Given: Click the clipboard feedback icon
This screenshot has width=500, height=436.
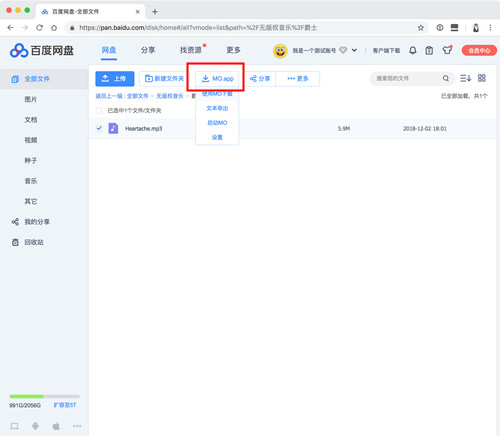Looking at the screenshot, I should click(x=429, y=50).
